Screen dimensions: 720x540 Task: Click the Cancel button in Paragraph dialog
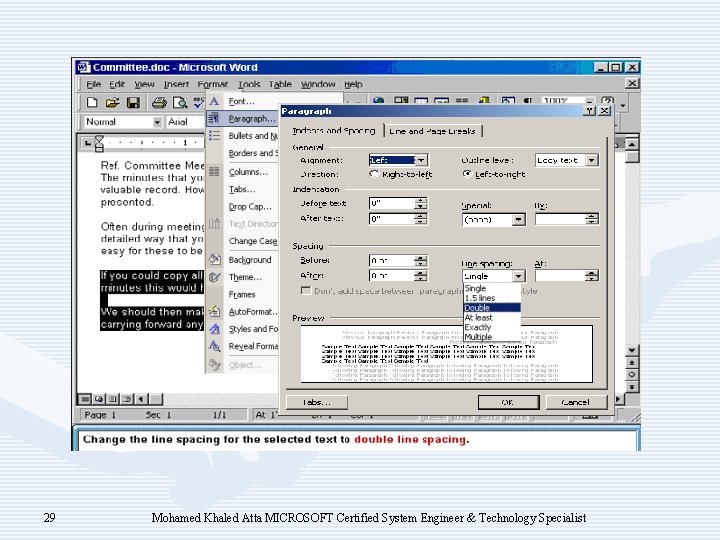pos(576,402)
